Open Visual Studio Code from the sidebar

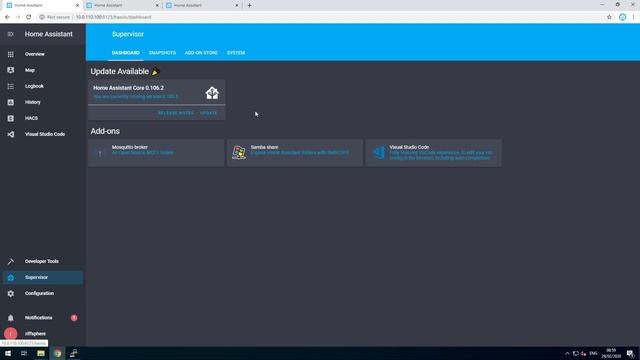(45, 134)
